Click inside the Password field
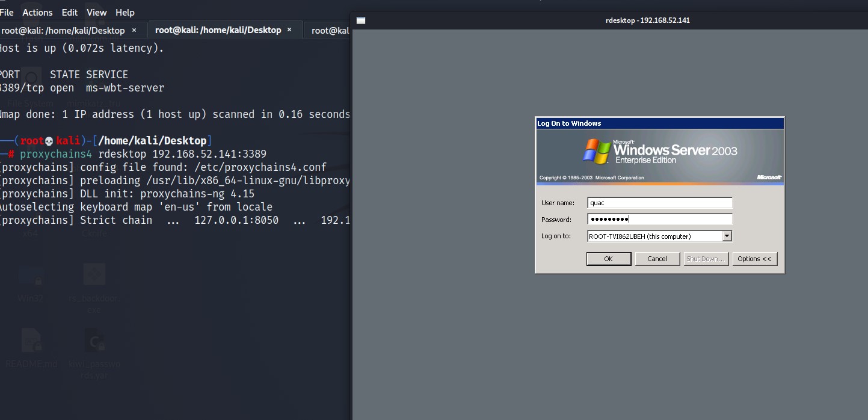868x420 pixels. tap(659, 218)
